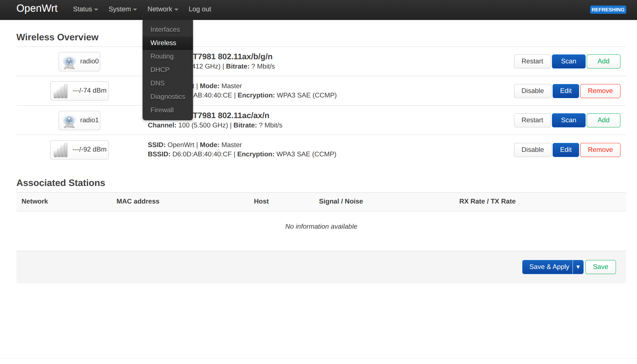Click the RX Rate / TX Rate header
Viewport: 637px width, 364px height.
487,201
